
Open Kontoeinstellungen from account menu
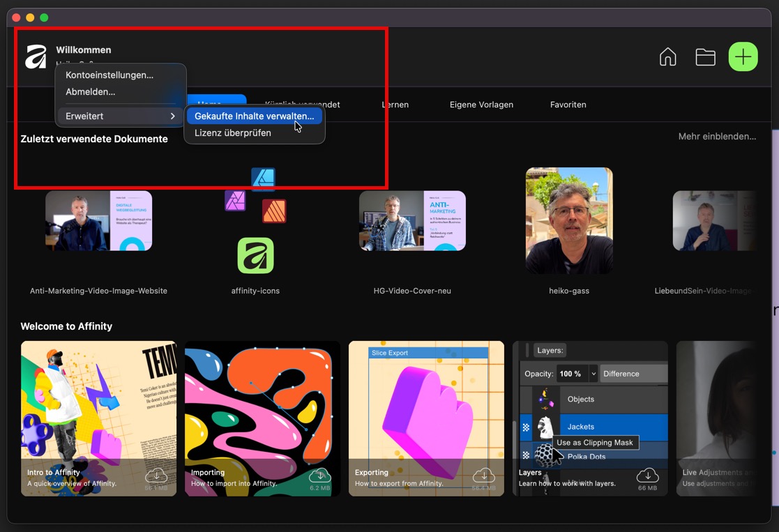pos(109,75)
